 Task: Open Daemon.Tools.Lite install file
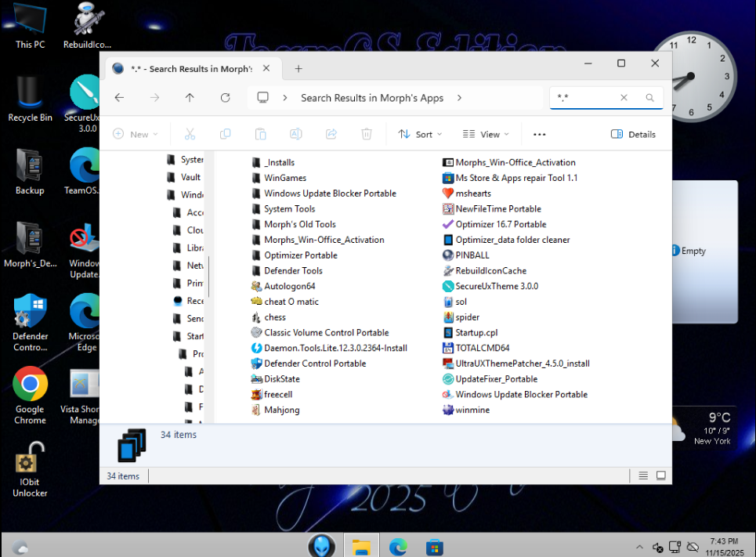(x=335, y=348)
